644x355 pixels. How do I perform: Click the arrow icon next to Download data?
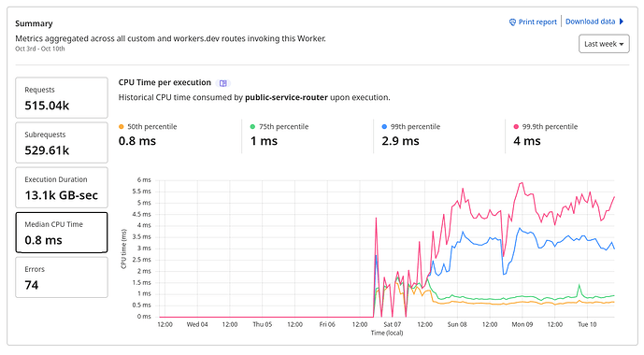pos(622,21)
